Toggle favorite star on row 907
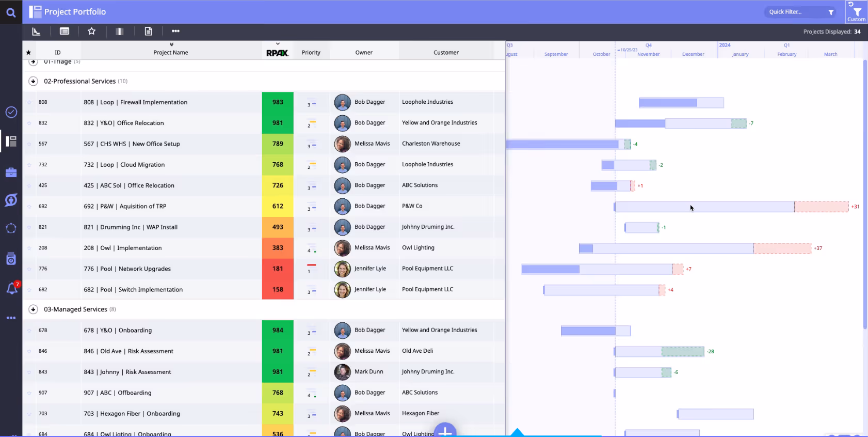Screen dimensions: 868x437 (x=29, y=393)
